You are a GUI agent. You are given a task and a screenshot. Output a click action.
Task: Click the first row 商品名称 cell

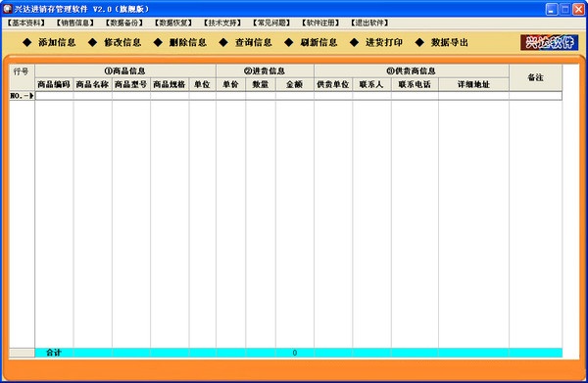pyautogui.click(x=93, y=96)
